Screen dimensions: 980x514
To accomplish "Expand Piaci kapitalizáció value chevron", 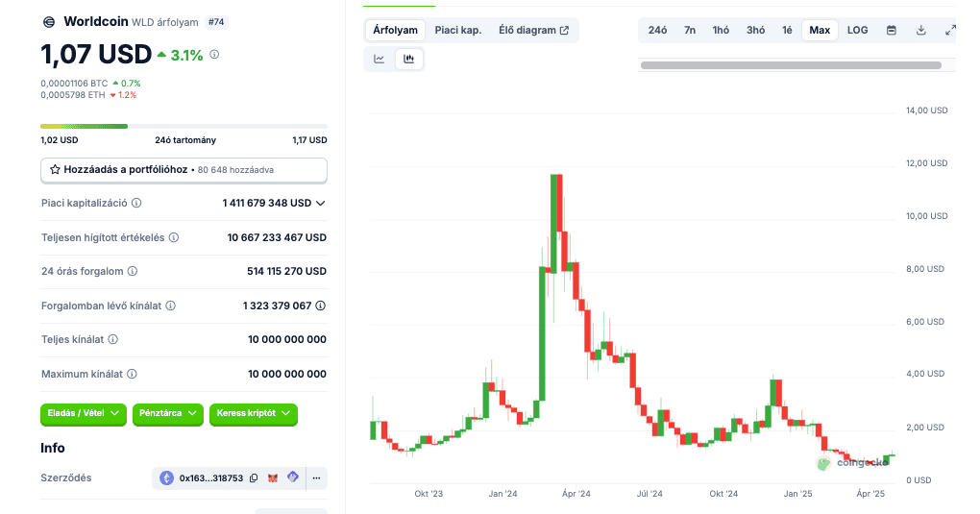I will tap(321, 204).
